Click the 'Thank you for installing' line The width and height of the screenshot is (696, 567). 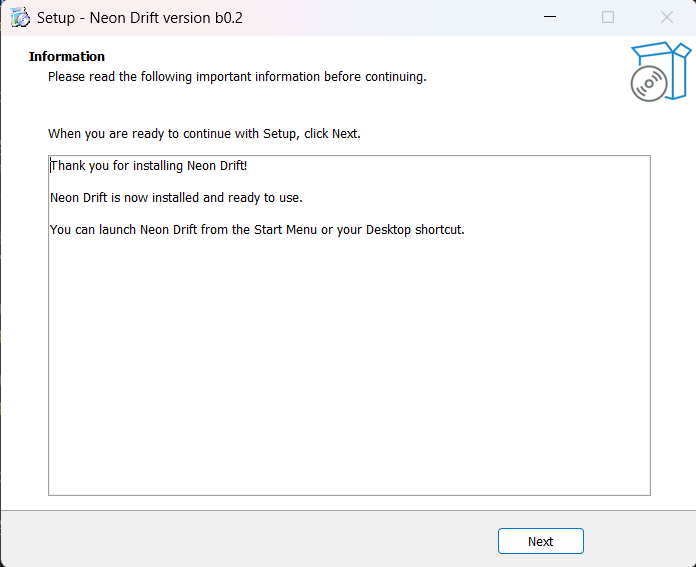tap(149, 165)
